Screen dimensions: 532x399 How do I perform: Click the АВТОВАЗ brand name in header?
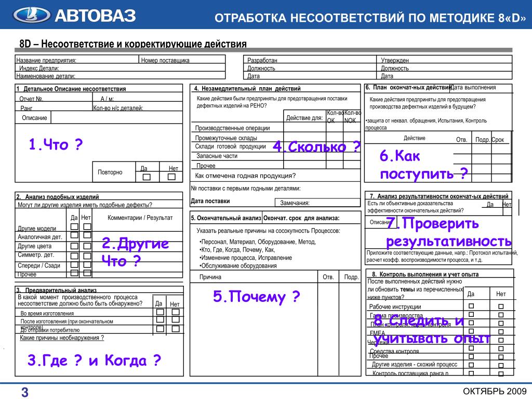pos(95,16)
